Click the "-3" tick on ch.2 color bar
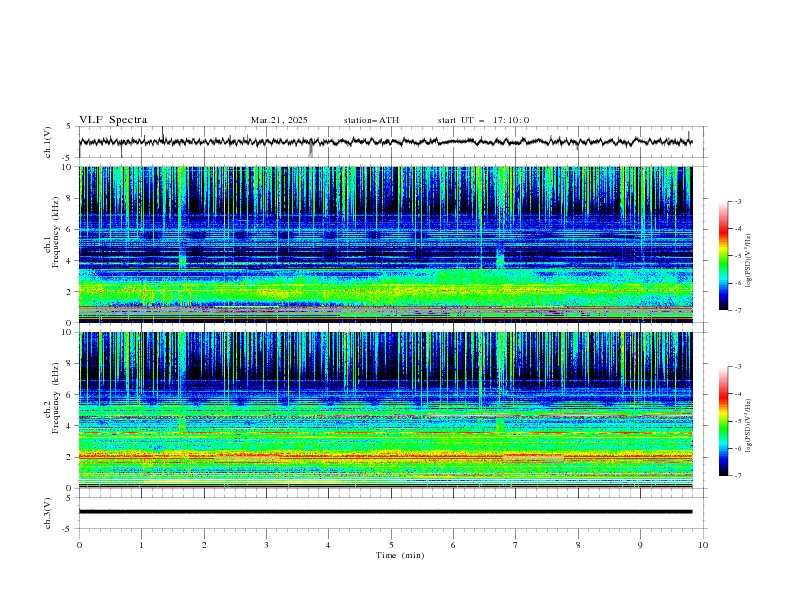 pyautogui.click(x=738, y=367)
